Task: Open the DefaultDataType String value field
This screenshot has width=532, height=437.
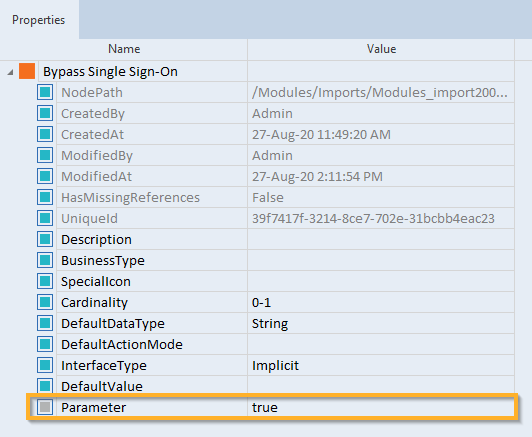Action: click(381, 323)
